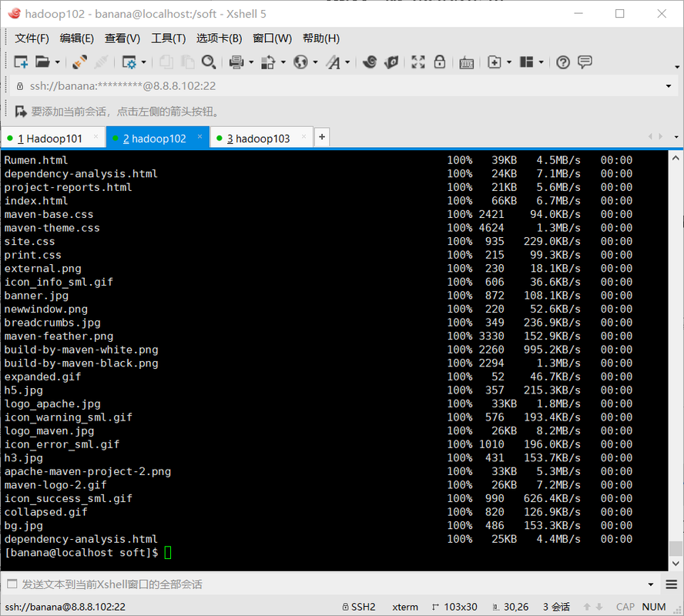Click the SSH2 status bar entry

click(x=359, y=607)
